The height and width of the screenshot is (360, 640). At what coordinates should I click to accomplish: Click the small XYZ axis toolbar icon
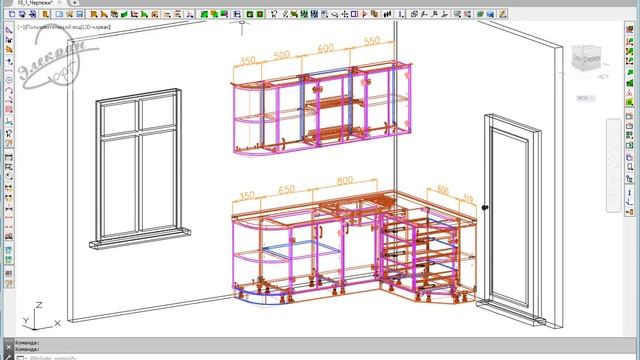(x=190, y=14)
